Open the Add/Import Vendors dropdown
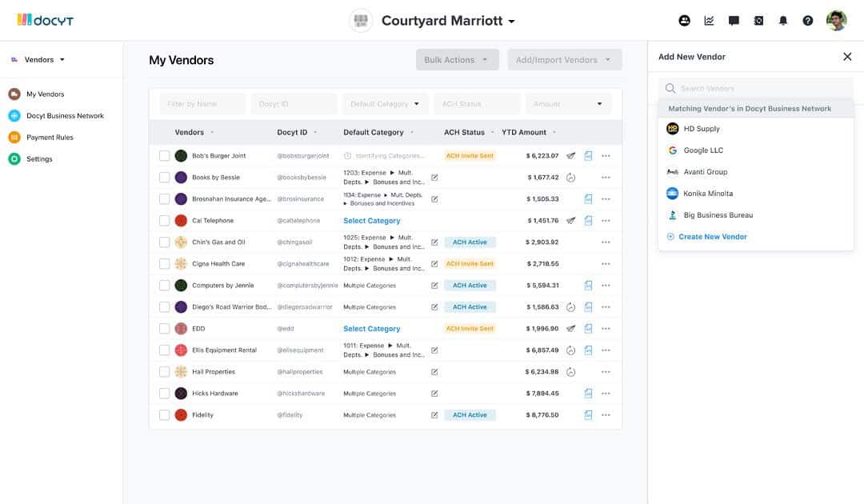 point(565,59)
